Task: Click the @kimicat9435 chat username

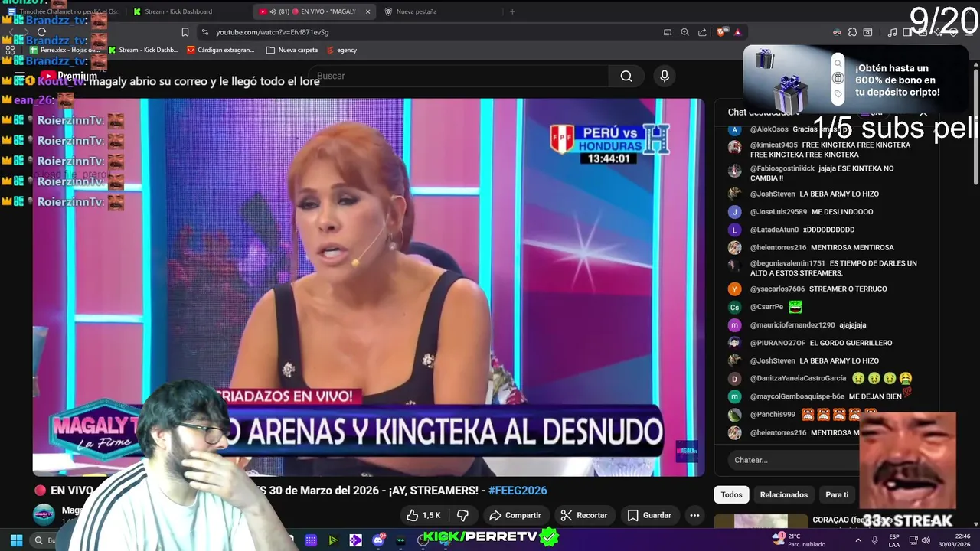Action: point(773,145)
